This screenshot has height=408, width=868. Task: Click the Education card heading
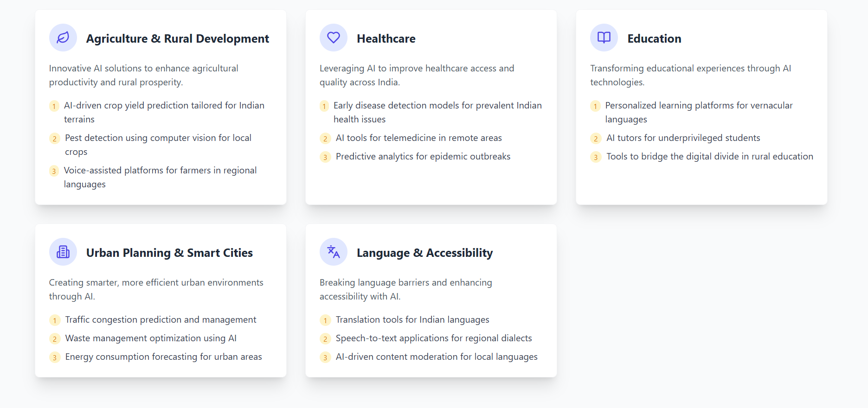coord(654,38)
